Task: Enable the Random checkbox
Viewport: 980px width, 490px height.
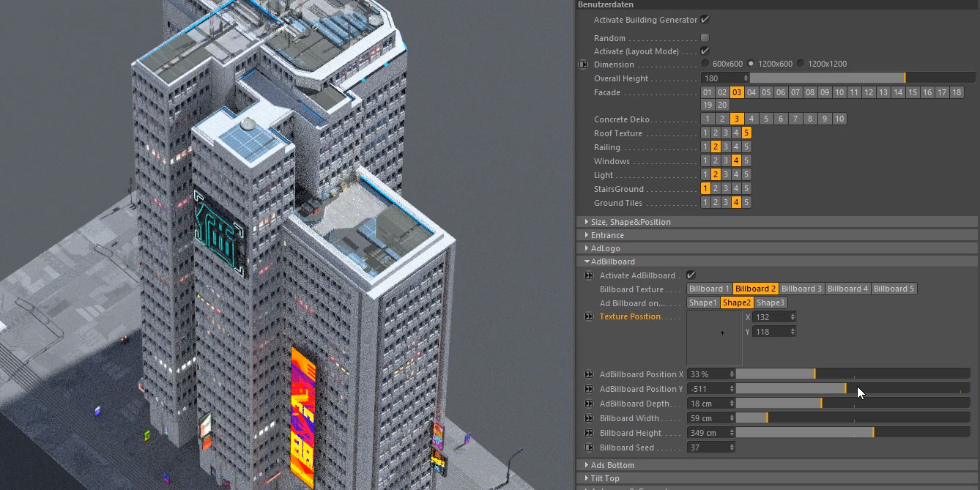Action: coord(705,37)
